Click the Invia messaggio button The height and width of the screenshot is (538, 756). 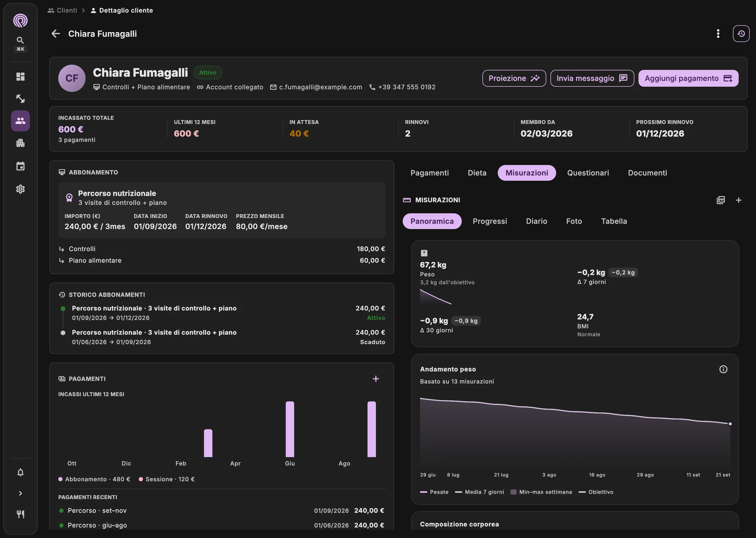click(x=592, y=78)
